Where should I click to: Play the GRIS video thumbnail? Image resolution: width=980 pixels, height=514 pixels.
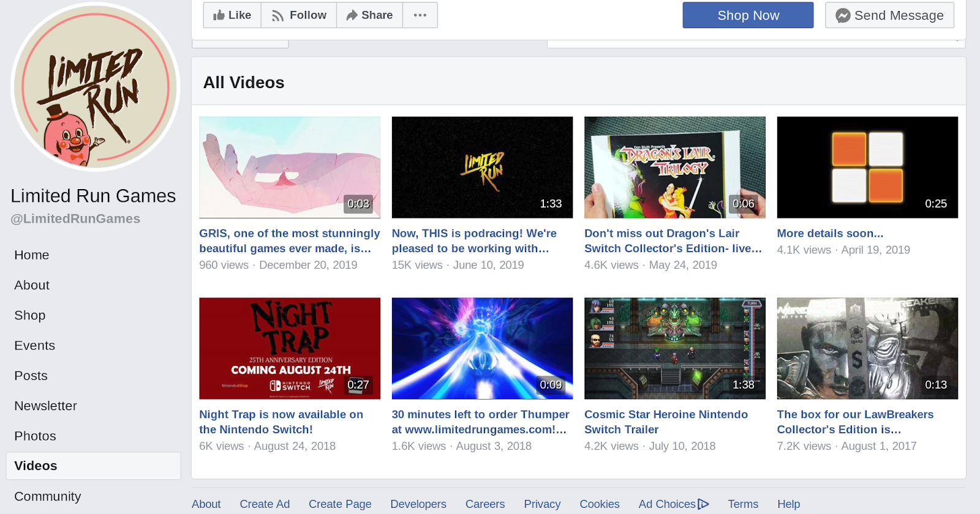(x=290, y=167)
